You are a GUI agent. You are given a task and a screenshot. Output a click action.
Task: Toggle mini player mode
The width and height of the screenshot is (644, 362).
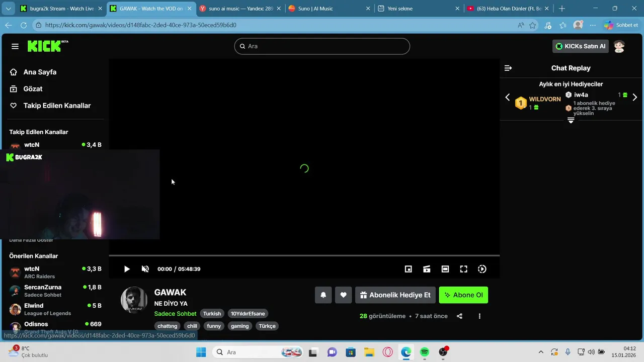click(x=409, y=269)
